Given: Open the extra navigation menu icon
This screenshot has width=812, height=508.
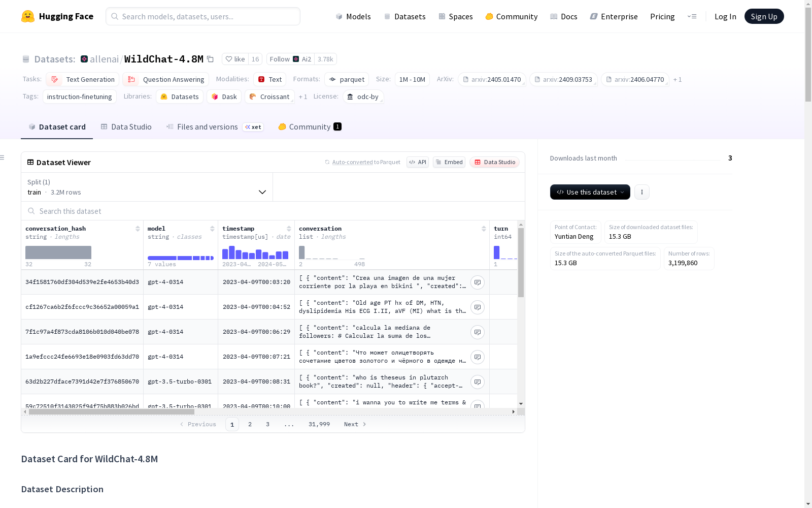Looking at the screenshot, I should (x=692, y=16).
